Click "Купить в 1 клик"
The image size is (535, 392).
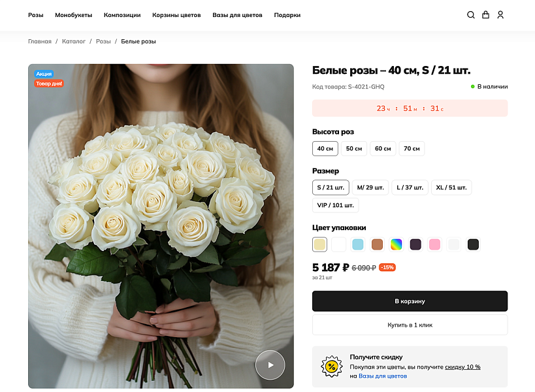pyautogui.click(x=410, y=324)
